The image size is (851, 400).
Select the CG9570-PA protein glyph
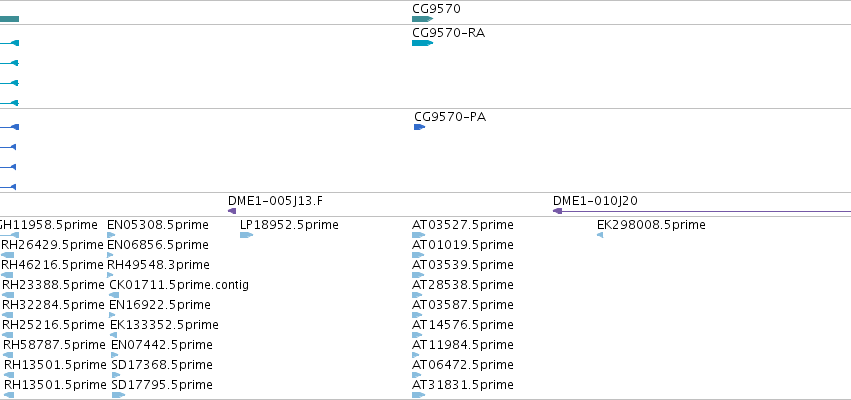click(x=420, y=127)
